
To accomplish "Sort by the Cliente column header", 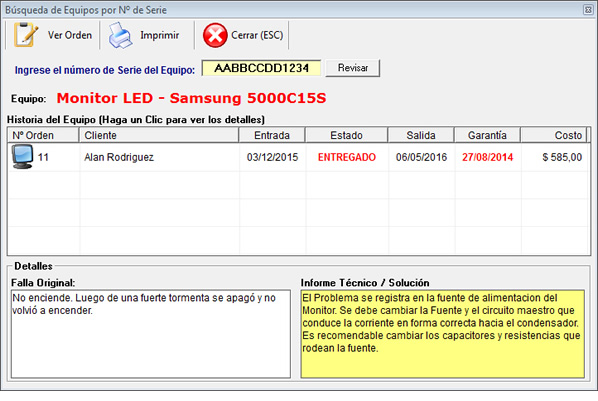I will coord(159,135).
